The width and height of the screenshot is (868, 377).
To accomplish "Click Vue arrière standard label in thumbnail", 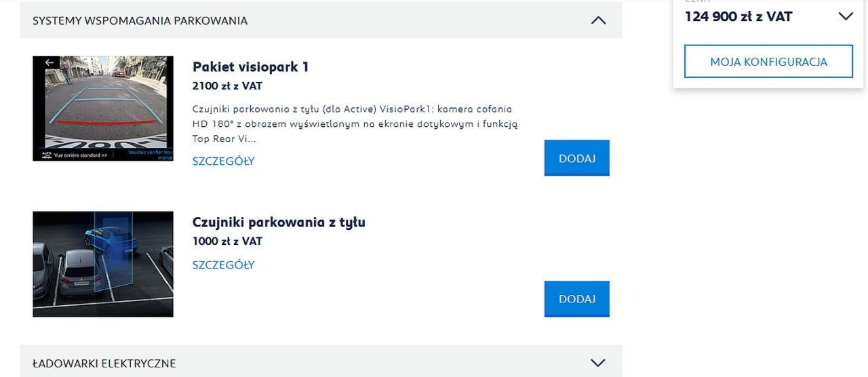I will [79, 155].
